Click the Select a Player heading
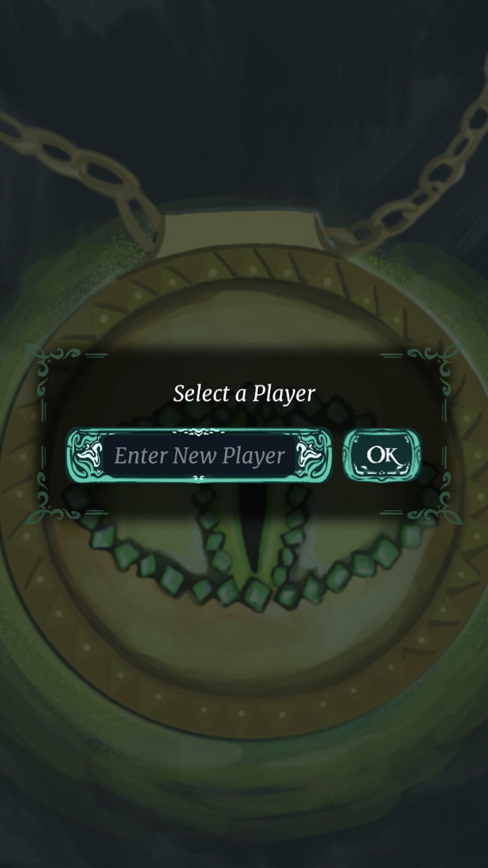Image resolution: width=488 pixels, height=868 pixels. pyautogui.click(x=244, y=394)
